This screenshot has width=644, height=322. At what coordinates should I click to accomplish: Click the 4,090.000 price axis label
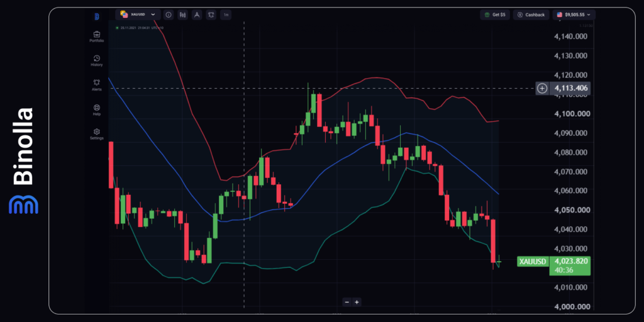(x=571, y=133)
